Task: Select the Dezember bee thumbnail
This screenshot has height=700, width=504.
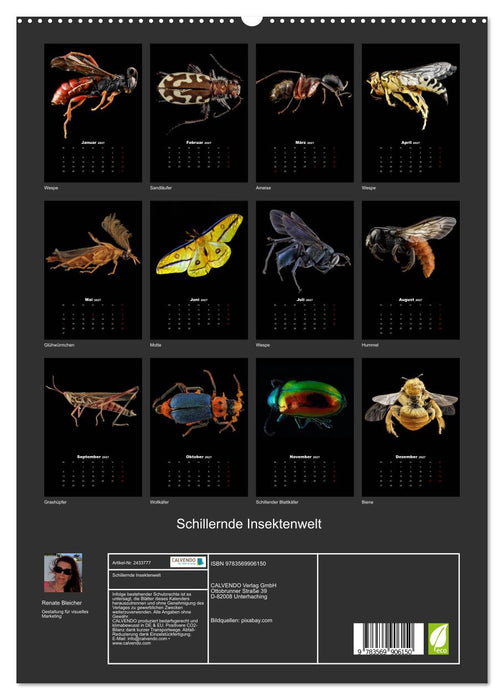Action: coord(410,427)
